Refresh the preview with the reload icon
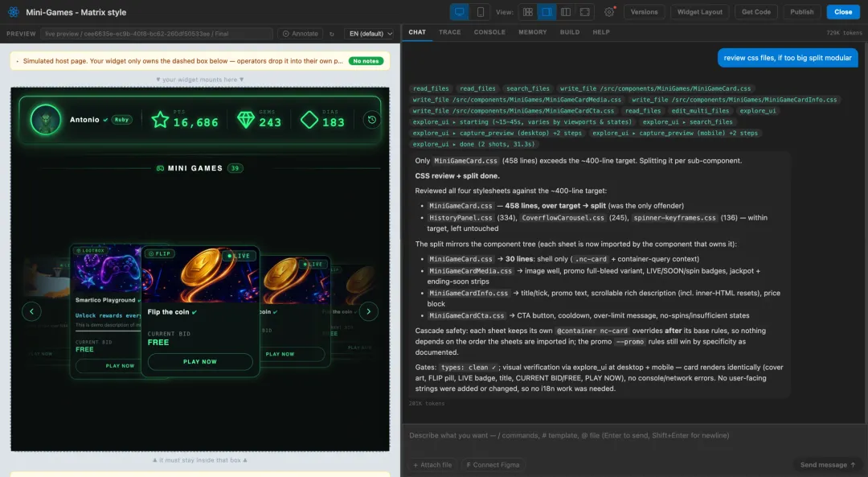Viewport: 868px width, 477px height. pyautogui.click(x=332, y=34)
